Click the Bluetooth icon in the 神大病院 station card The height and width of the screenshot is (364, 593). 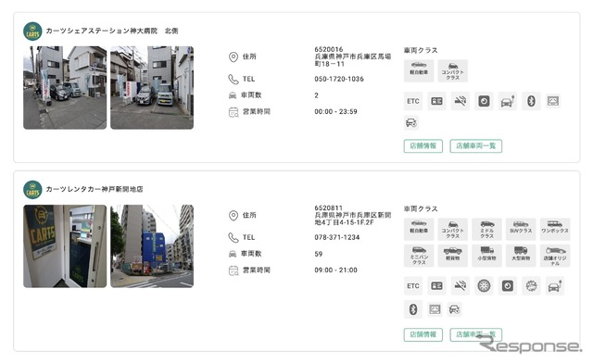click(x=531, y=101)
